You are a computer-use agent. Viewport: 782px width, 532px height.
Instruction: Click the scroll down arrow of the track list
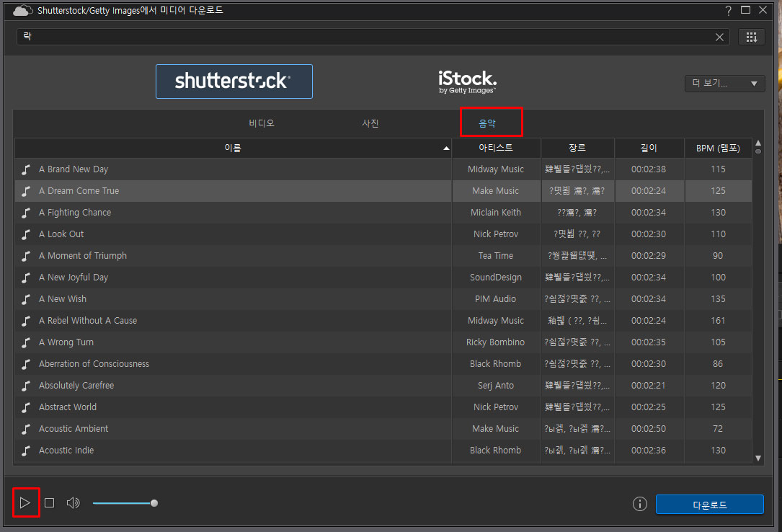[x=758, y=458]
